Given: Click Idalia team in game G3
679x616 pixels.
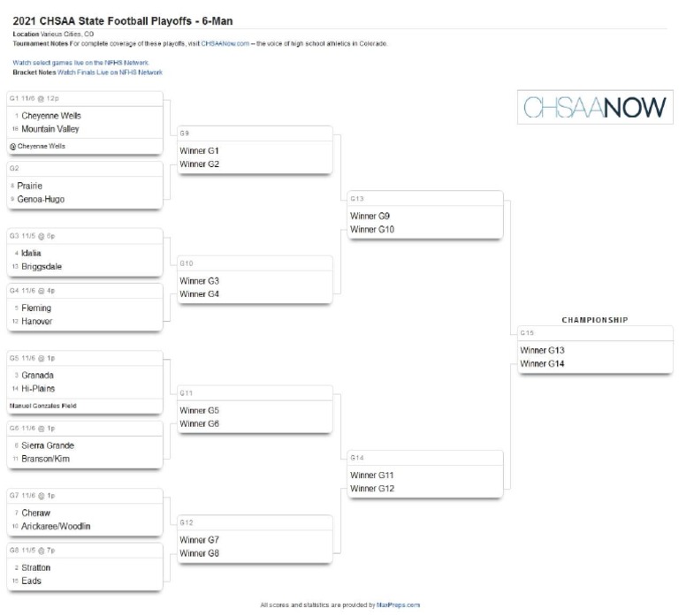Looking at the screenshot, I should 31,253.
